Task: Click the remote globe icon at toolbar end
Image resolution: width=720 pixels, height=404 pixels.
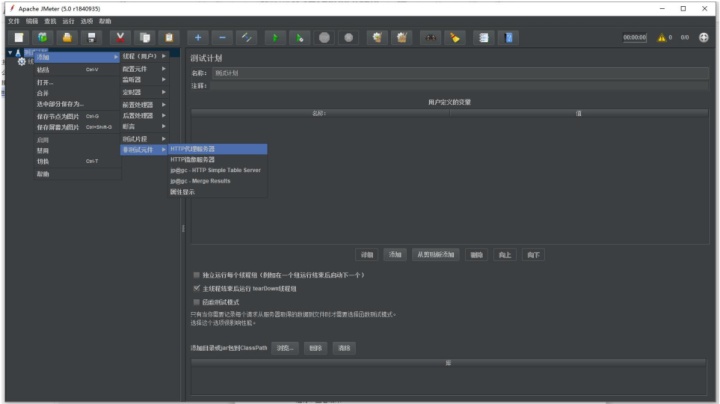Action: pos(703,38)
